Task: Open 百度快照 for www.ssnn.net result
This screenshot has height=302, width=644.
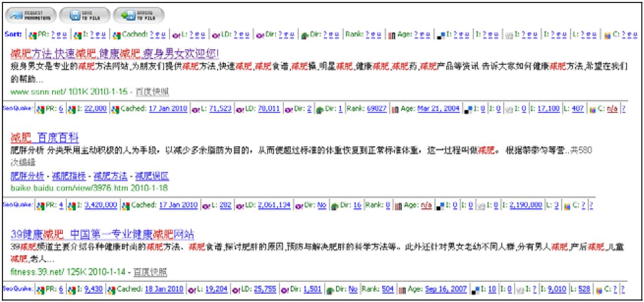Action: (152, 92)
